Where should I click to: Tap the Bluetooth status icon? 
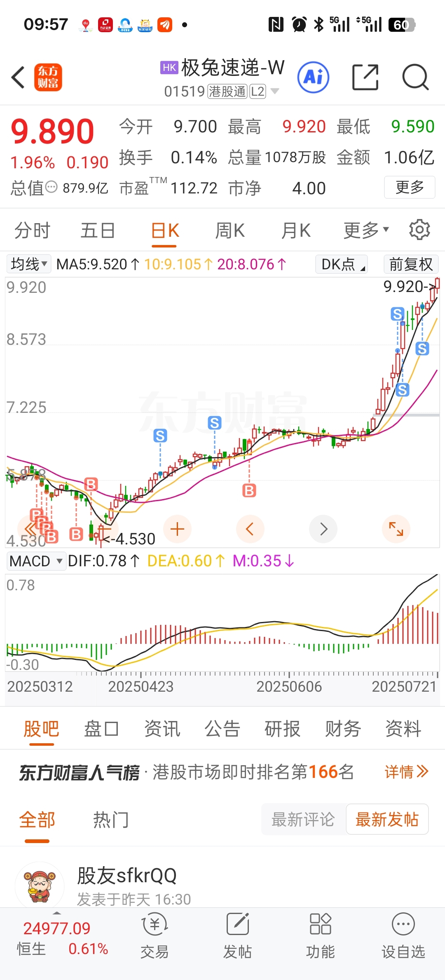tap(319, 24)
